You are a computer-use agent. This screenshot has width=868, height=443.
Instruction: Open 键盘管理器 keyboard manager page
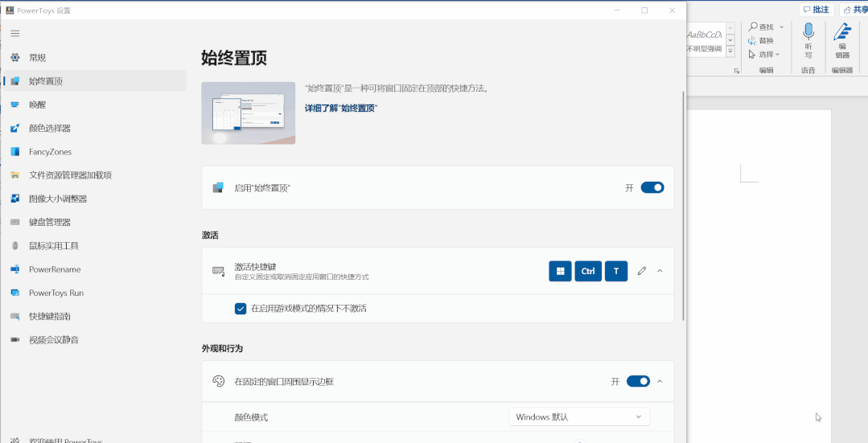95,223
